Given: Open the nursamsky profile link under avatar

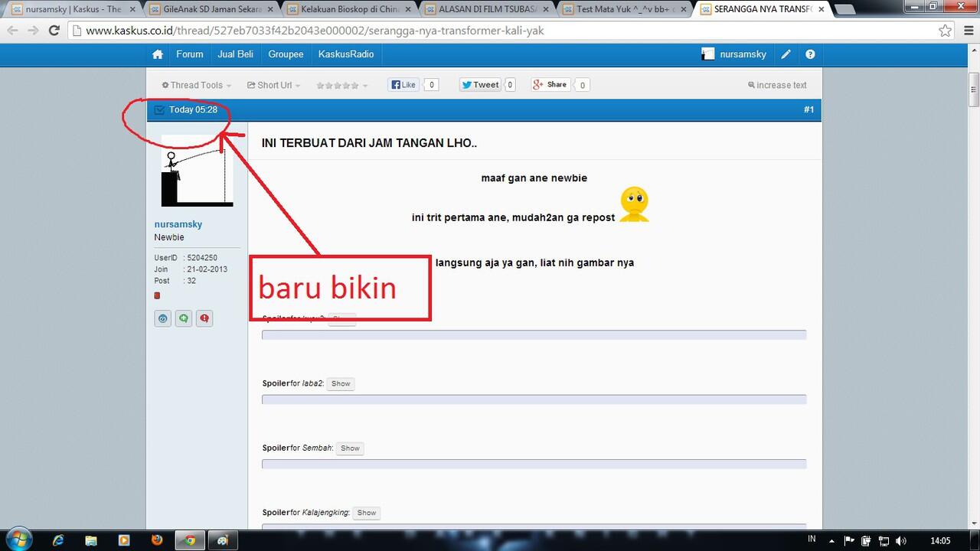Looking at the screenshot, I should 178,224.
